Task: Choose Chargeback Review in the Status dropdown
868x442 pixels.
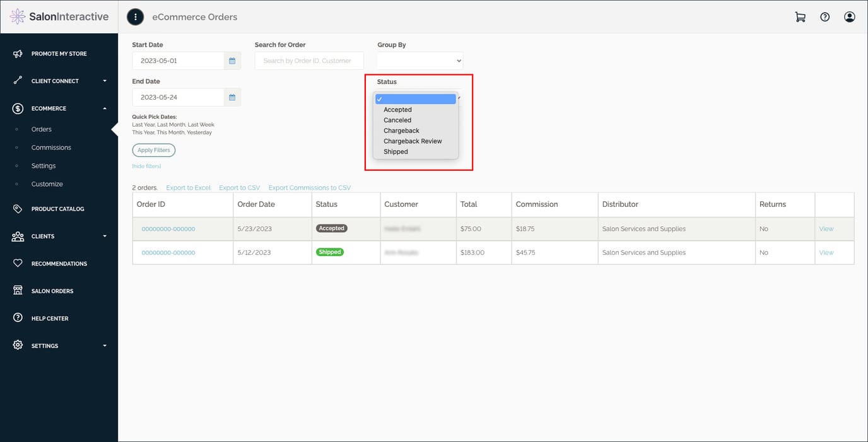Action: point(413,141)
